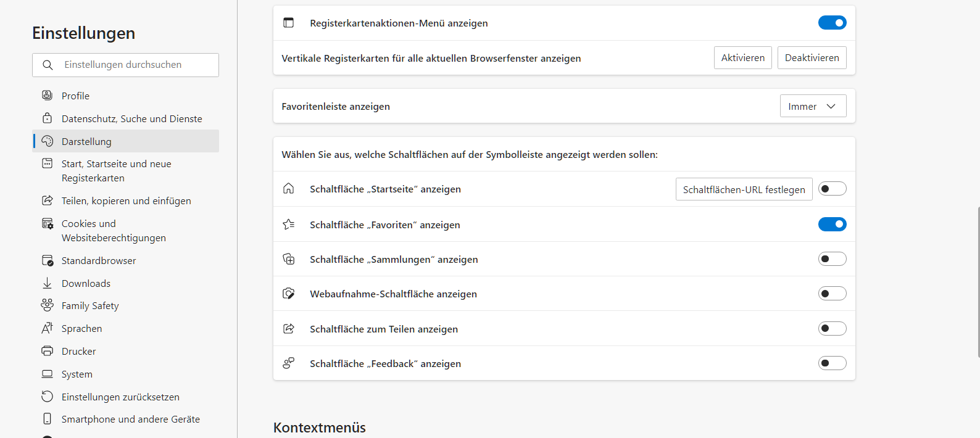Turn on the Sammlungen button toggle
The image size is (980, 438).
(832, 259)
